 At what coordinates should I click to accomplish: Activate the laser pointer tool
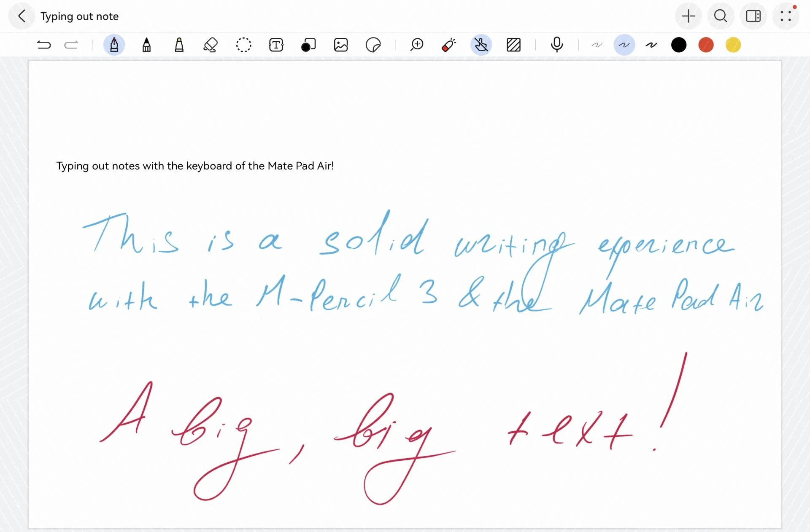tap(449, 45)
